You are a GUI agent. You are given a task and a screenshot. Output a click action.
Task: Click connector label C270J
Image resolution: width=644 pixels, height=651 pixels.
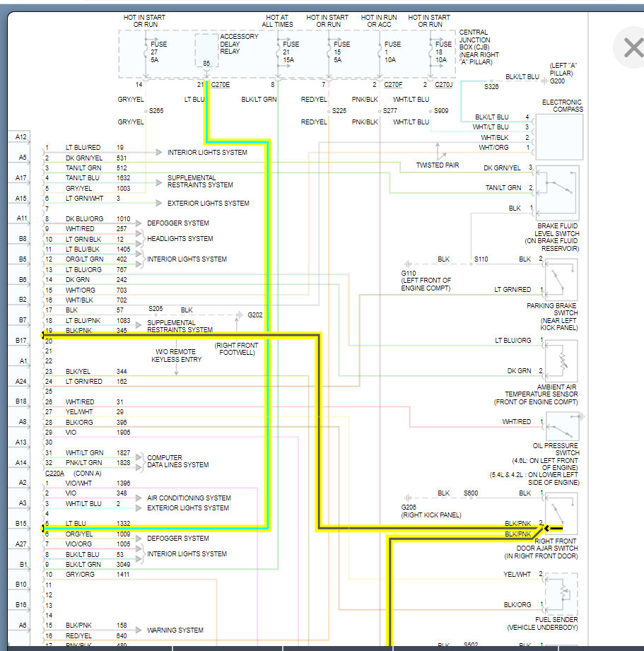click(443, 85)
